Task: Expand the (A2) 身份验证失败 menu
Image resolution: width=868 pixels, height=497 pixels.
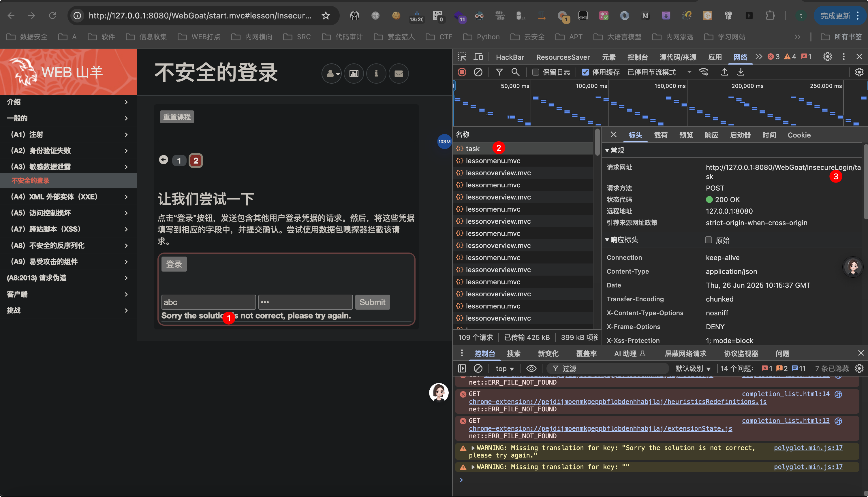Action: tap(68, 150)
